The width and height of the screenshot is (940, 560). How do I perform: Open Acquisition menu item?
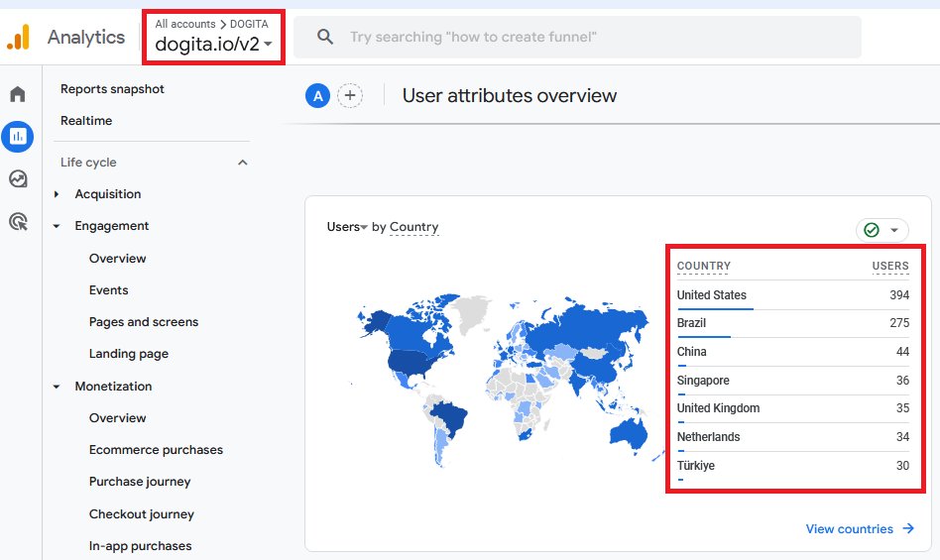coord(108,194)
